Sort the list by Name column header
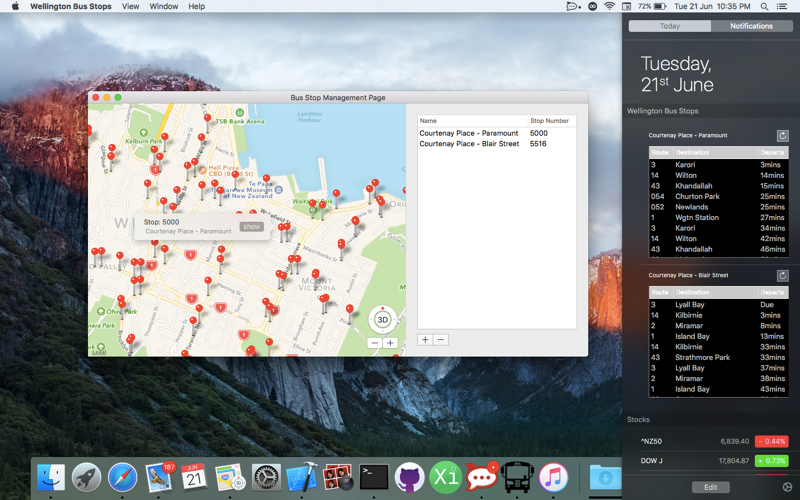The height and width of the screenshot is (500, 800). click(x=470, y=120)
